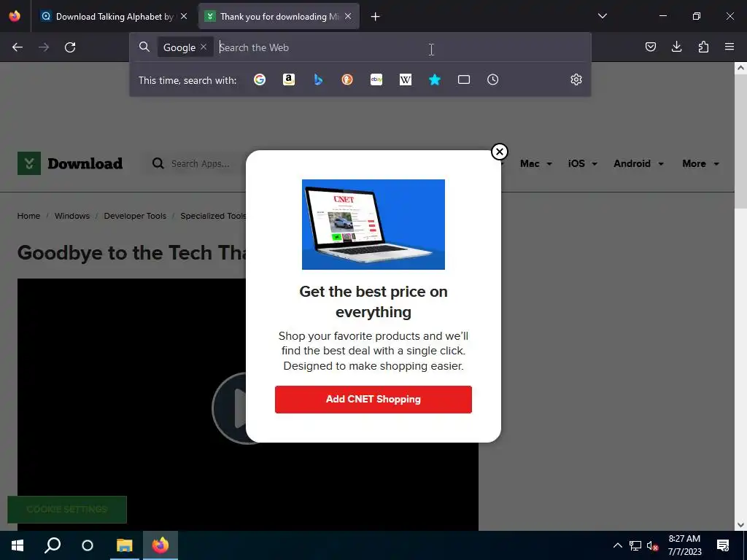
Task: Open a new browser tab
Action: pyautogui.click(x=376, y=17)
